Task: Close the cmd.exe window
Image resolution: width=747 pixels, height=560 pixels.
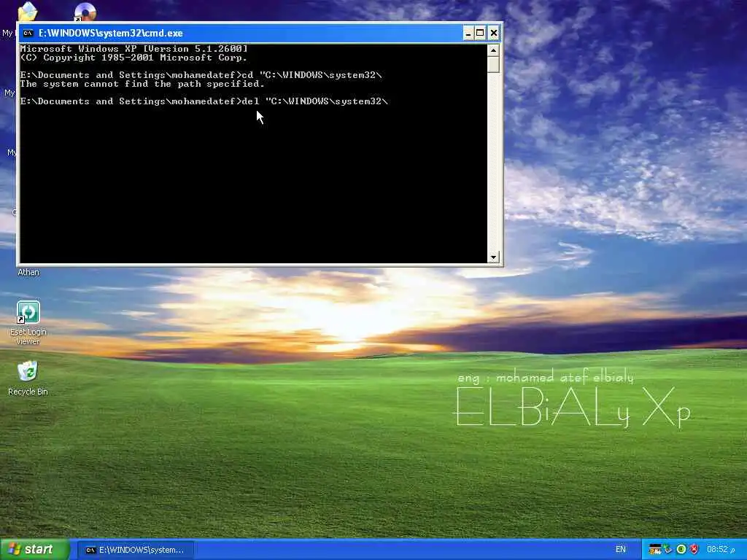Action: (x=494, y=33)
